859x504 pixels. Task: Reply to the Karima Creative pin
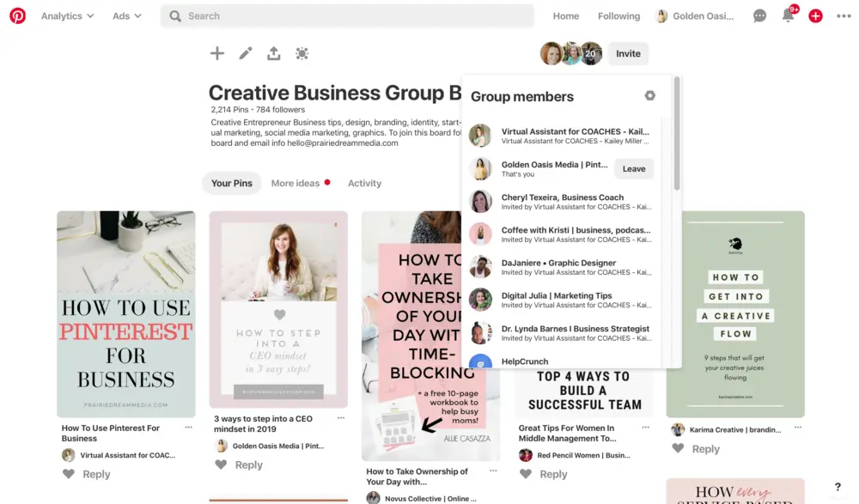[x=705, y=449]
